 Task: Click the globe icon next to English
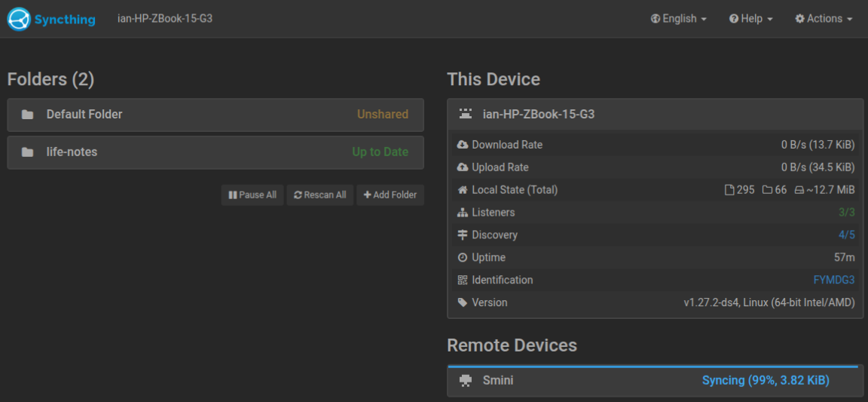click(656, 19)
